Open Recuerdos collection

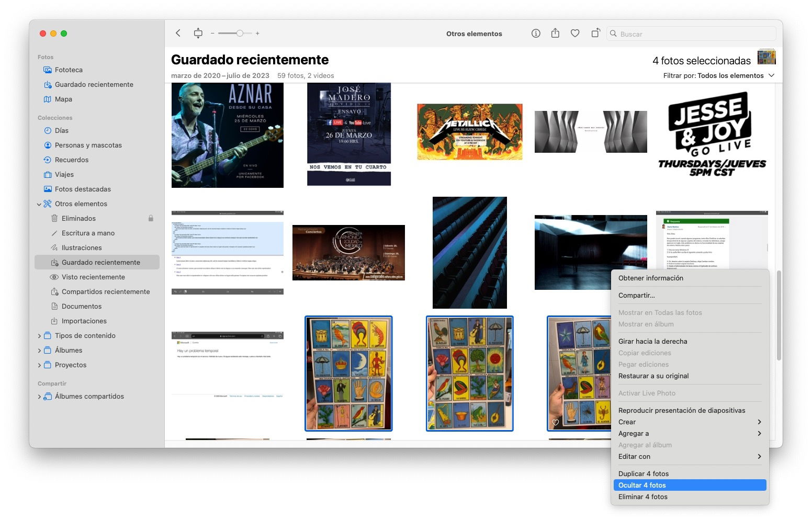tap(72, 160)
